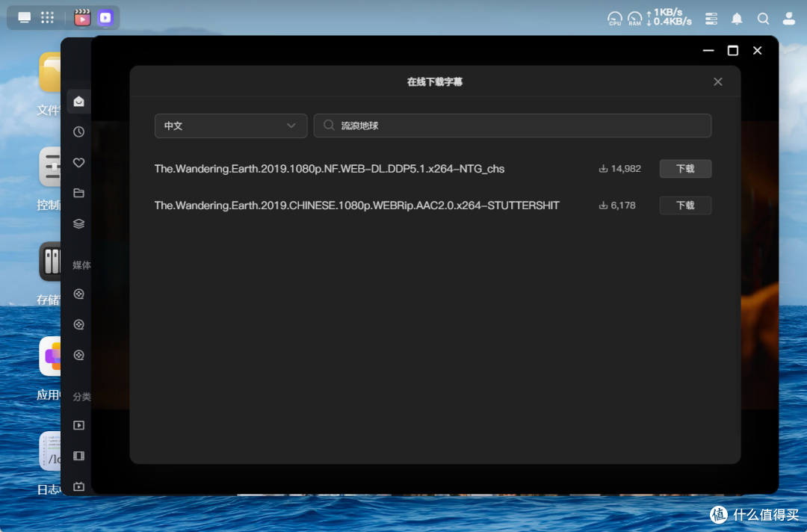Maximize the player window

[x=733, y=50]
